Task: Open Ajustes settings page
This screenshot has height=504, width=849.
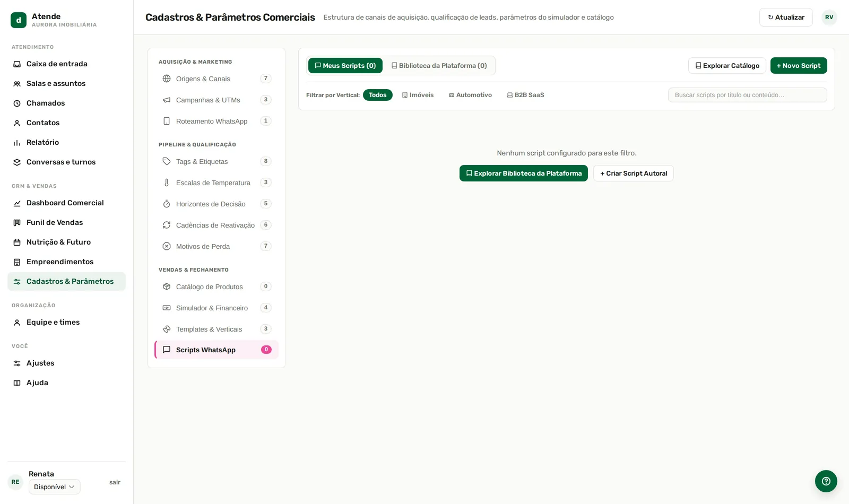Action: (66, 363)
